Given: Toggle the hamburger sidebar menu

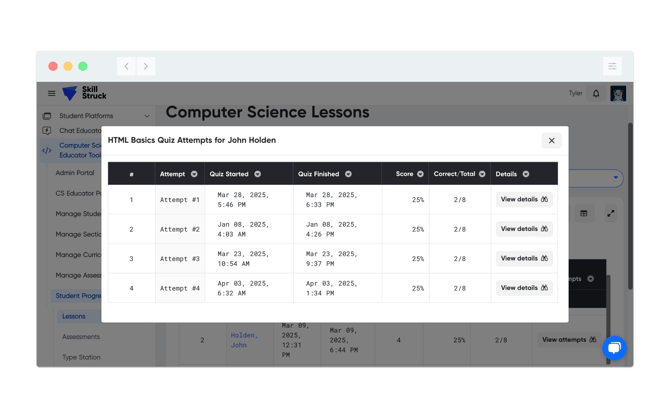Looking at the screenshot, I should [x=52, y=93].
